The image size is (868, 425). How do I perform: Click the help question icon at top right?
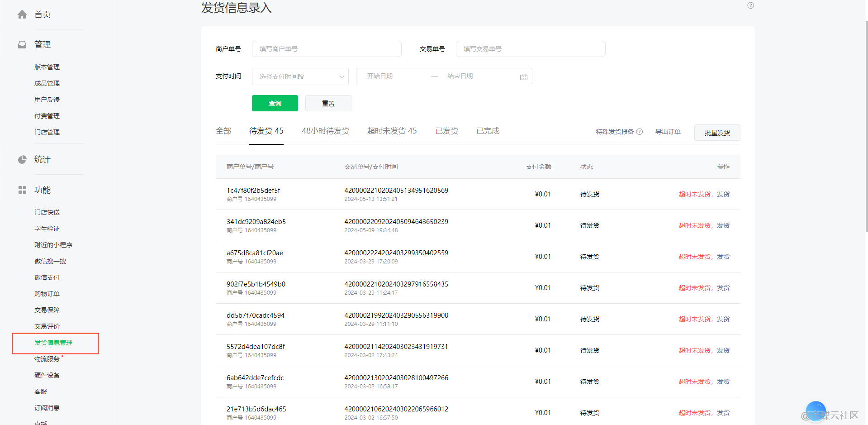[750, 5]
